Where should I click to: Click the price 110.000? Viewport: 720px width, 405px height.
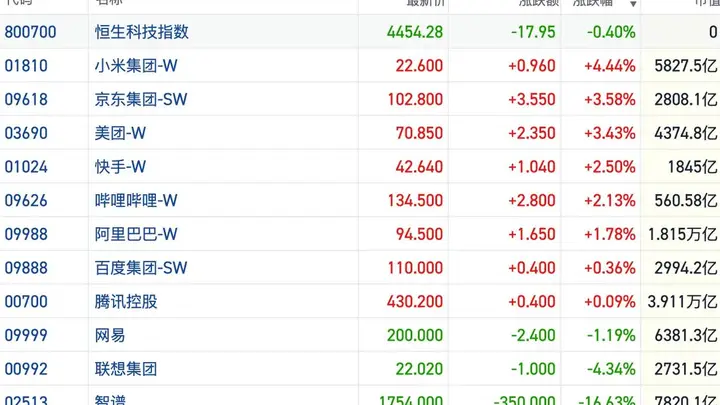click(x=415, y=268)
